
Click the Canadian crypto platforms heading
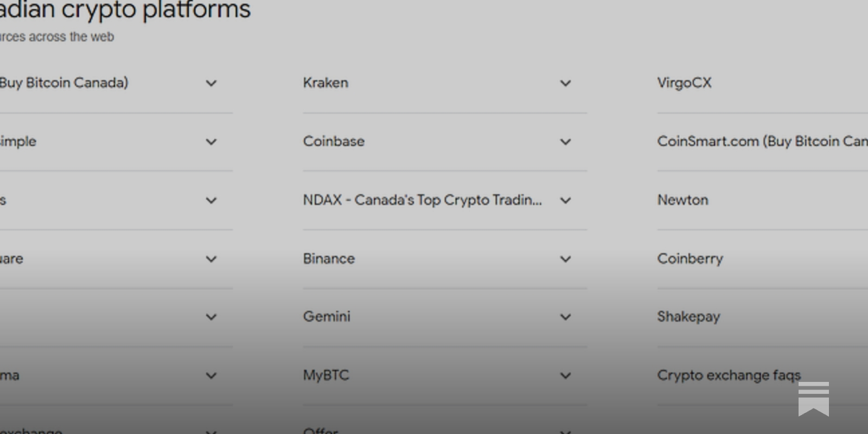coord(125,10)
